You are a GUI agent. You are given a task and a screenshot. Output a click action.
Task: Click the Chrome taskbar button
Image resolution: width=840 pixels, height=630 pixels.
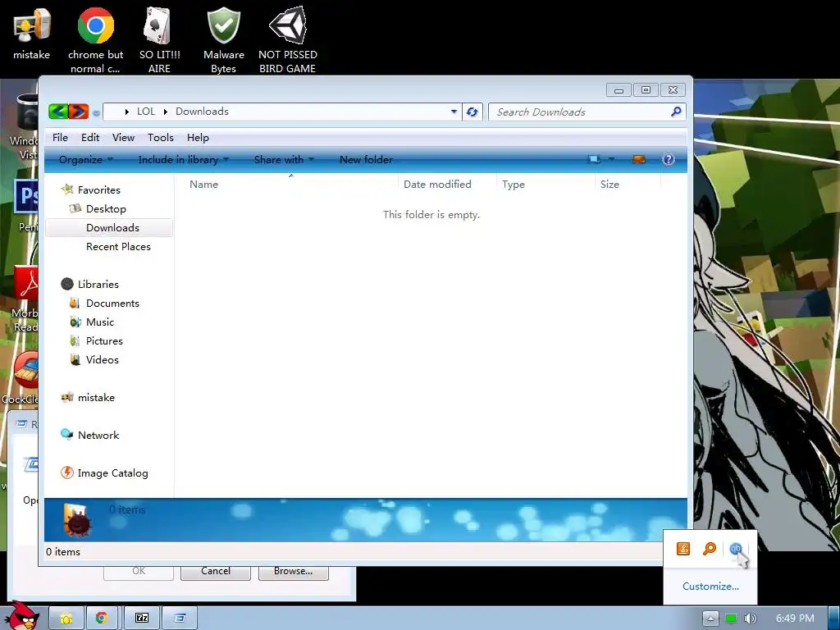coord(102,619)
